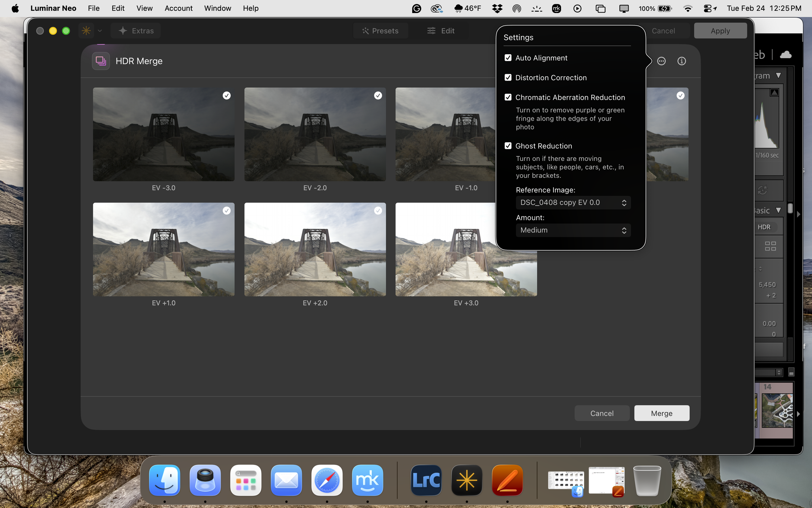The height and width of the screenshot is (508, 812).
Task: Open the Reference Image dropdown
Action: click(x=573, y=202)
